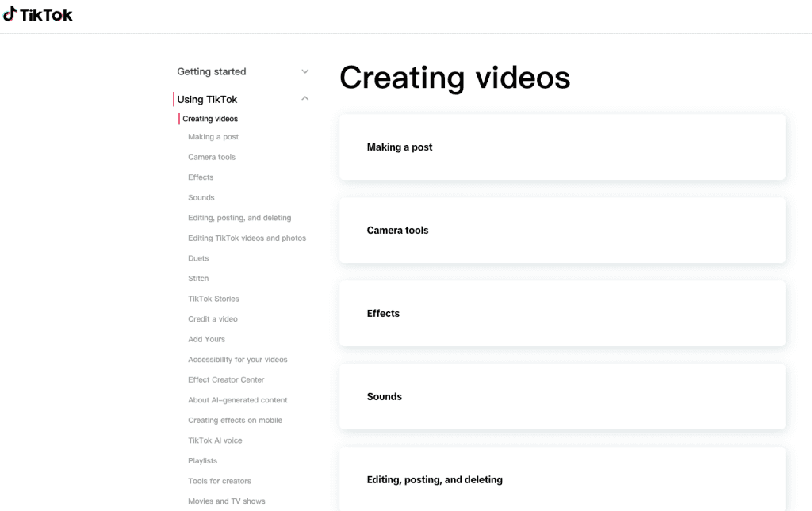Image resolution: width=812 pixels, height=511 pixels.
Task: Open About AI-generated content link
Action: coord(238,400)
